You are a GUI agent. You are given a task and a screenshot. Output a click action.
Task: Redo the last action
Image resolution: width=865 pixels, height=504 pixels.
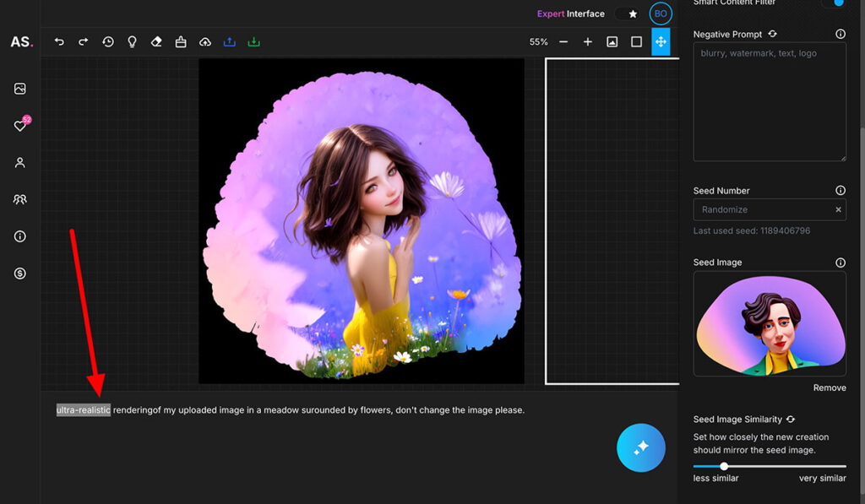tap(84, 42)
